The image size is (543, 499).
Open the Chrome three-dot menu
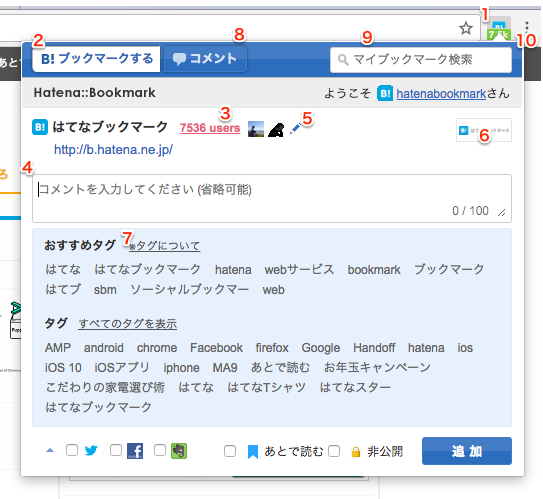click(x=527, y=26)
